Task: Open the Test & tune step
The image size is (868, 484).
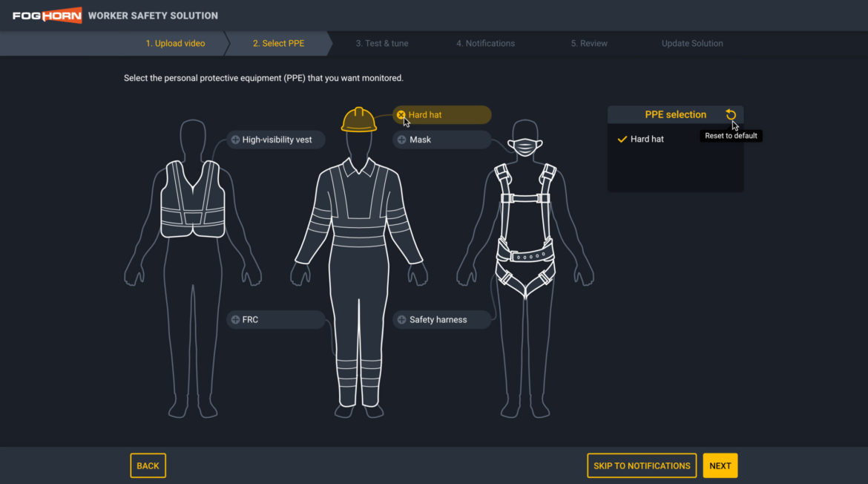Action: (x=381, y=43)
